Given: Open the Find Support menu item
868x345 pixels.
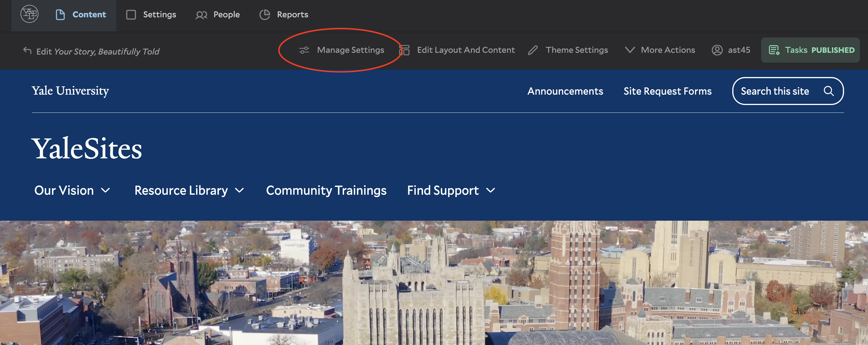Looking at the screenshot, I should click(443, 190).
